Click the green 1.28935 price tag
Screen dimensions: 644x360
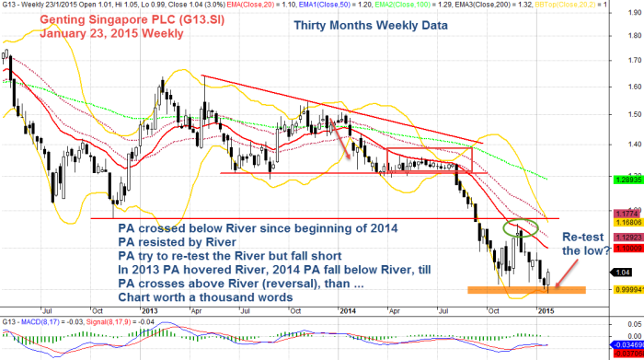628,180
